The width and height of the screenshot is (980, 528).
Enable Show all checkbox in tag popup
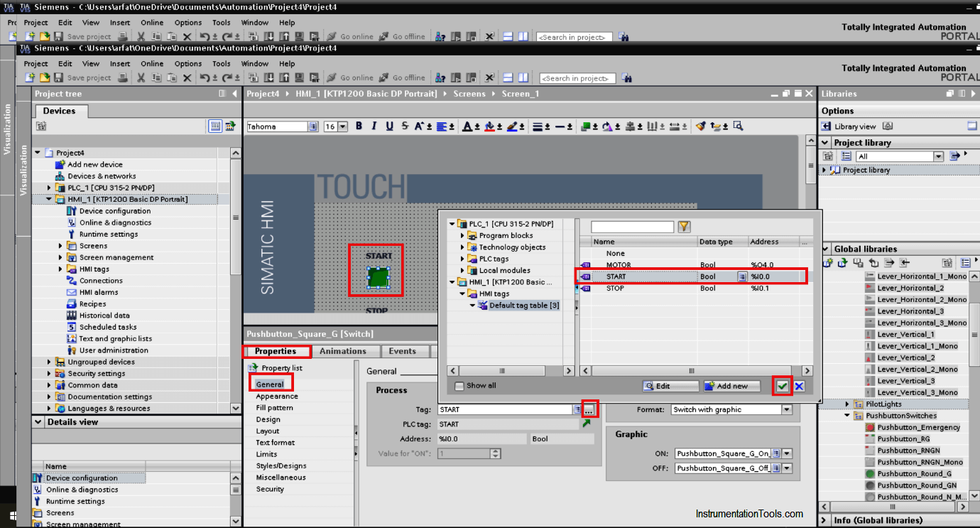(459, 386)
